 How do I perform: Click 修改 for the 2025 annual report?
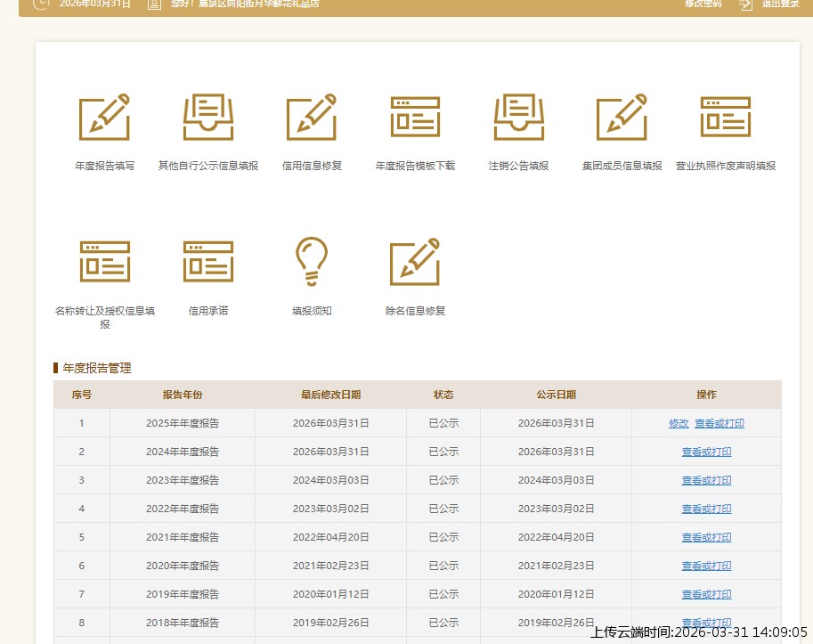click(x=679, y=423)
